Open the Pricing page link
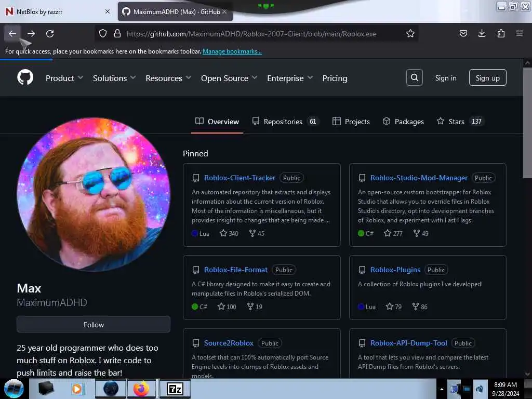The width and height of the screenshot is (532, 399). tap(335, 78)
